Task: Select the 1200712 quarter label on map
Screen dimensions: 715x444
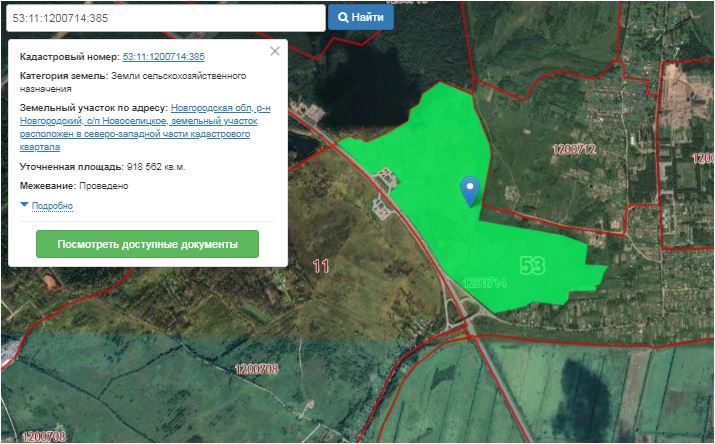Action: pos(574,150)
